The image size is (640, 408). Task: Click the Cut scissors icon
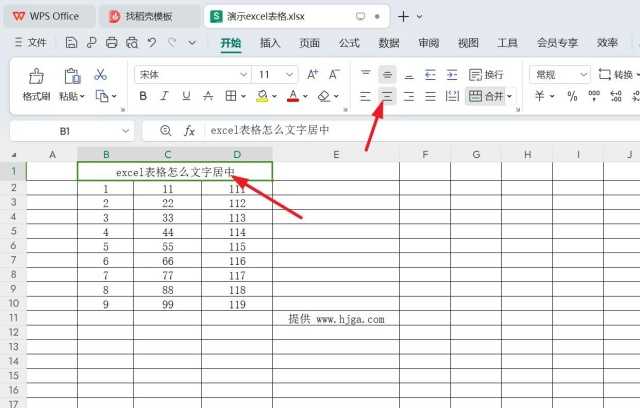point(100,75)
